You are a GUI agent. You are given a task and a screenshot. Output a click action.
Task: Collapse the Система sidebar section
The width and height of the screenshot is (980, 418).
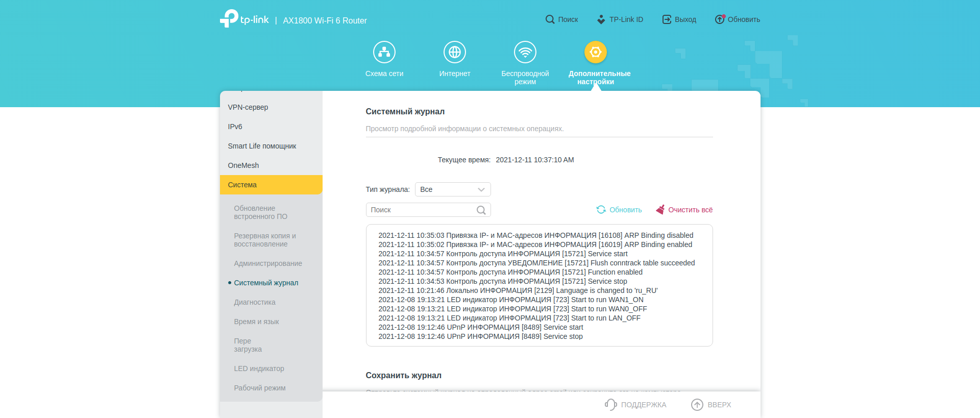pyautogui.click(x=271, y=185)
